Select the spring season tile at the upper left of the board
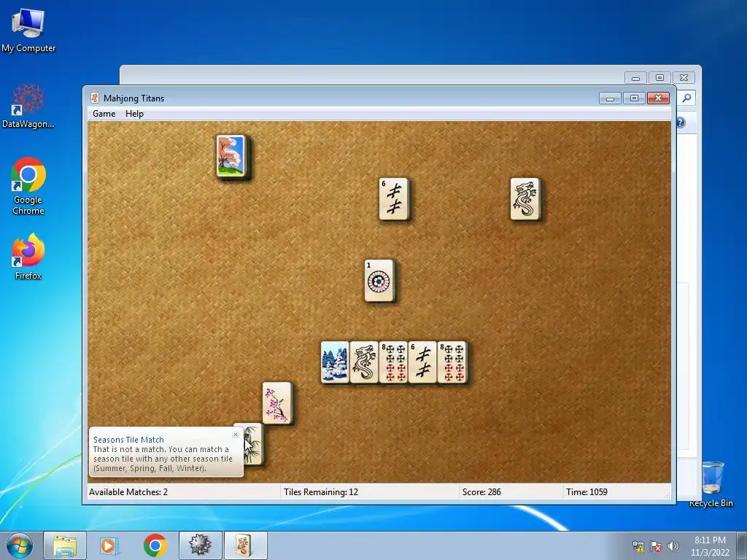Image resolution: width=747 pixels, height=560 pixels. [231, 156]
